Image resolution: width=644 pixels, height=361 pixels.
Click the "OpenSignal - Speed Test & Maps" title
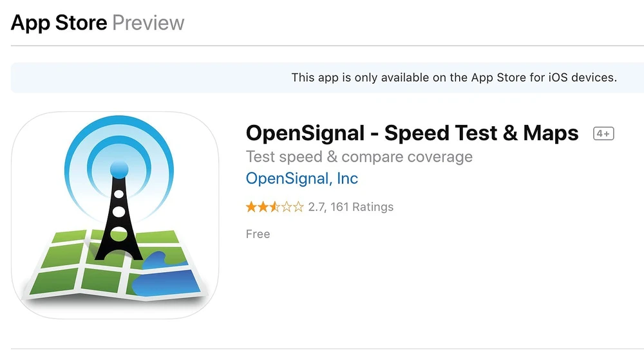(x=412, y=133)
